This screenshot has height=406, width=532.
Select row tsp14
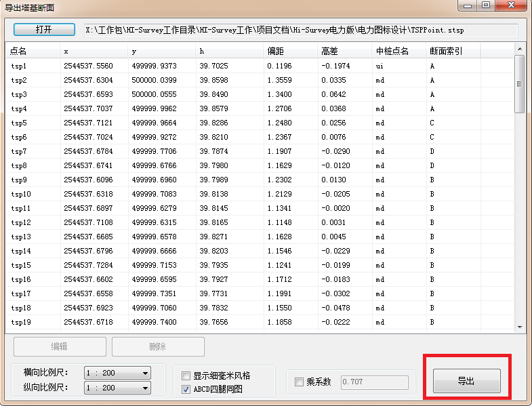[260, 251]
